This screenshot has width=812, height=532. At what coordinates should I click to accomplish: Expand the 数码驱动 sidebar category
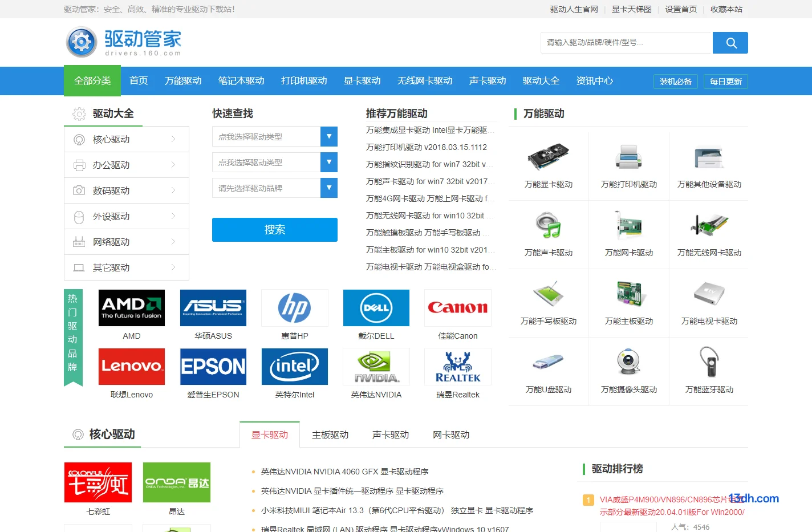127,190
